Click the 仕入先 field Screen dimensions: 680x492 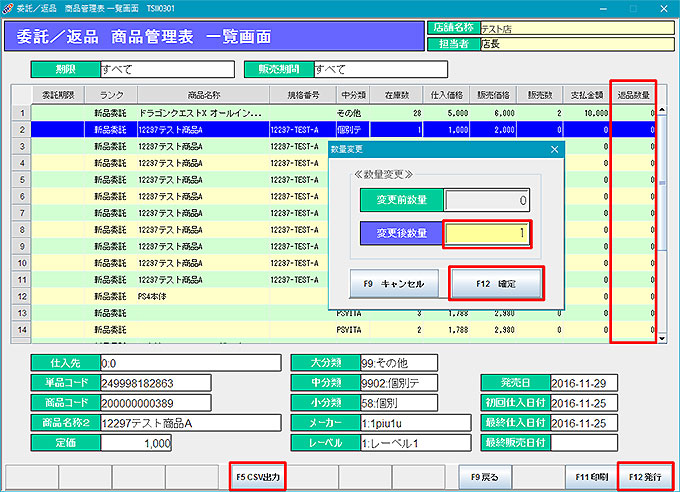point(191,363)
